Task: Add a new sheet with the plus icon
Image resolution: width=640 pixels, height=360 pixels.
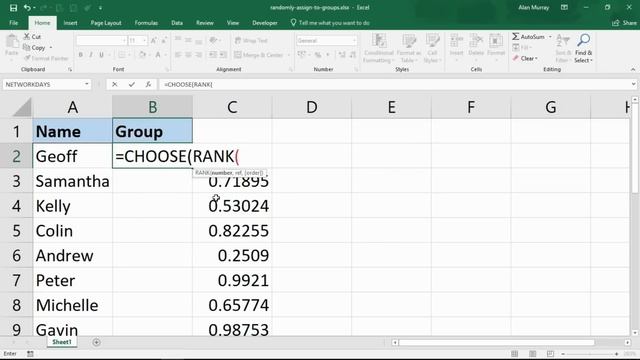Action: [96, 342]
